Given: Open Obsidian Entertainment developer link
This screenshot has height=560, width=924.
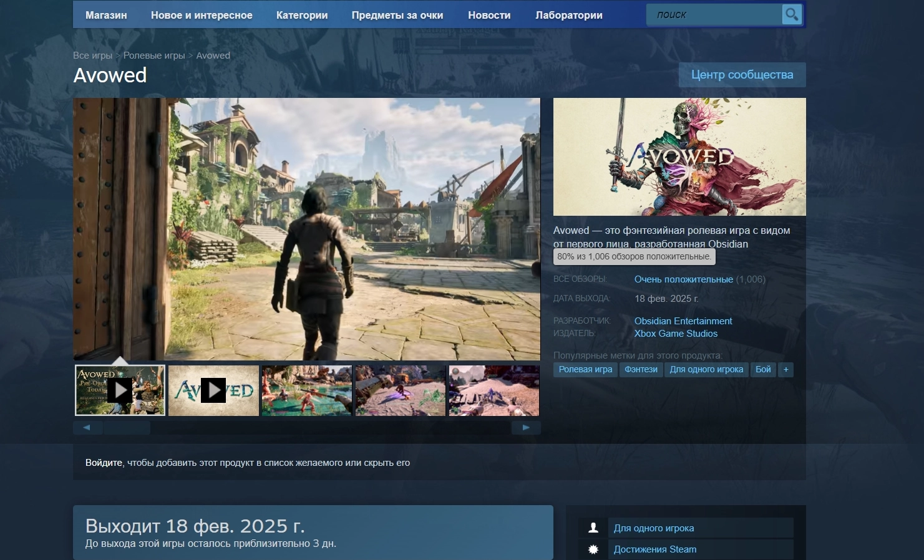Looking at the screenshot, I should click(683, 321).
